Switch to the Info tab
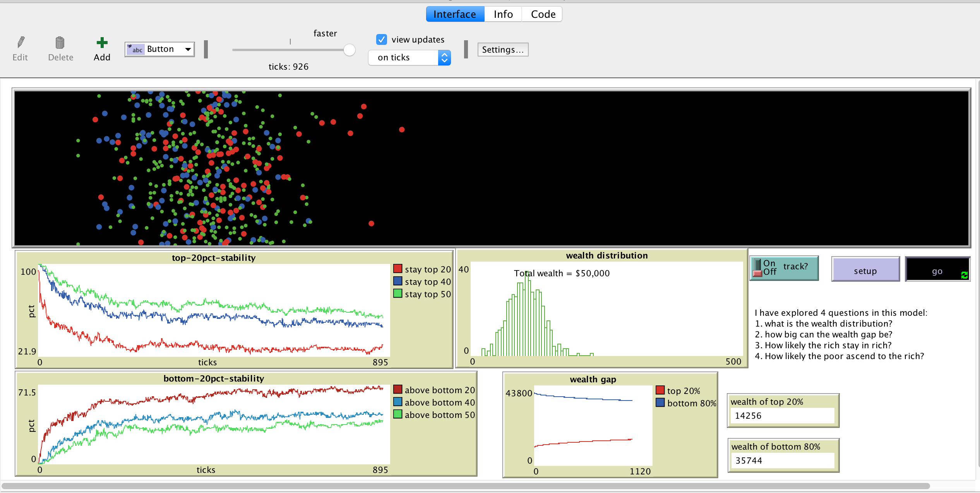 [503, 14]
